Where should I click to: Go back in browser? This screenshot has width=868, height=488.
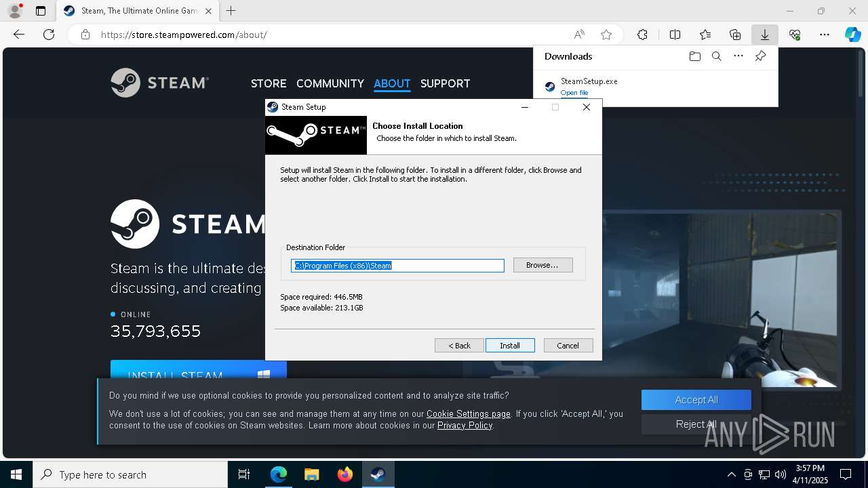[x=19, y=35]
